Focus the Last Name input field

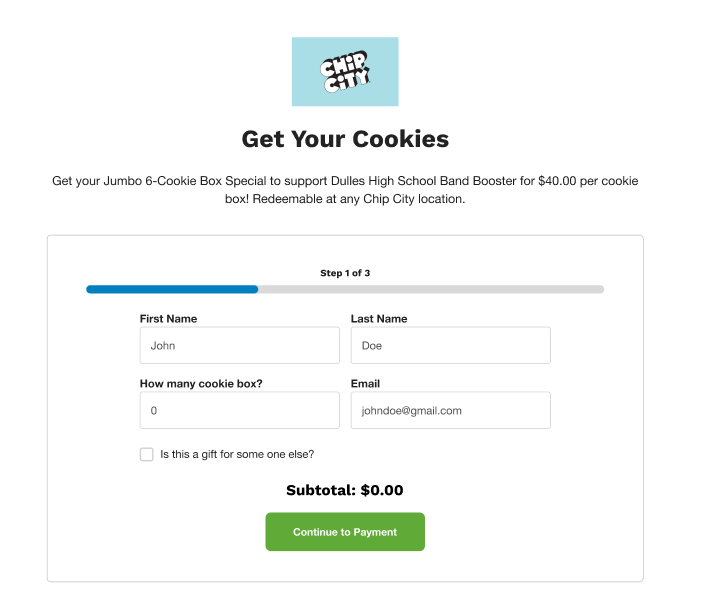click(450, 346)
